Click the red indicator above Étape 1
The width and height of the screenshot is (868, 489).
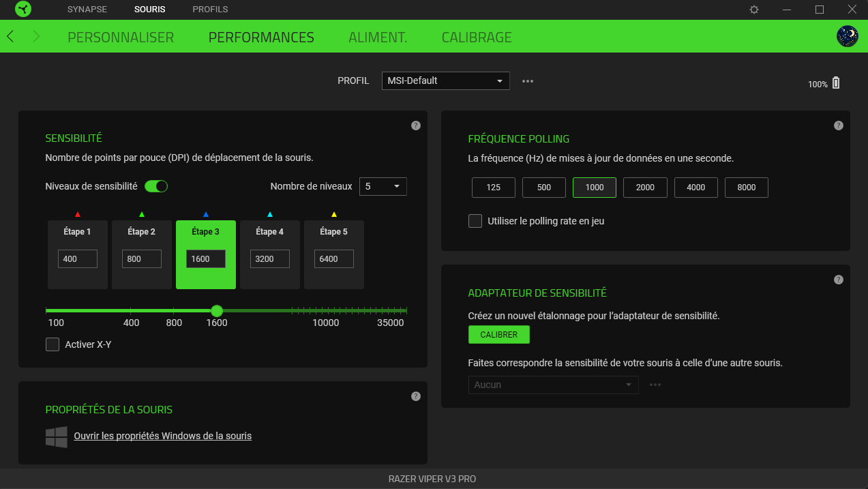pos(78,214)
